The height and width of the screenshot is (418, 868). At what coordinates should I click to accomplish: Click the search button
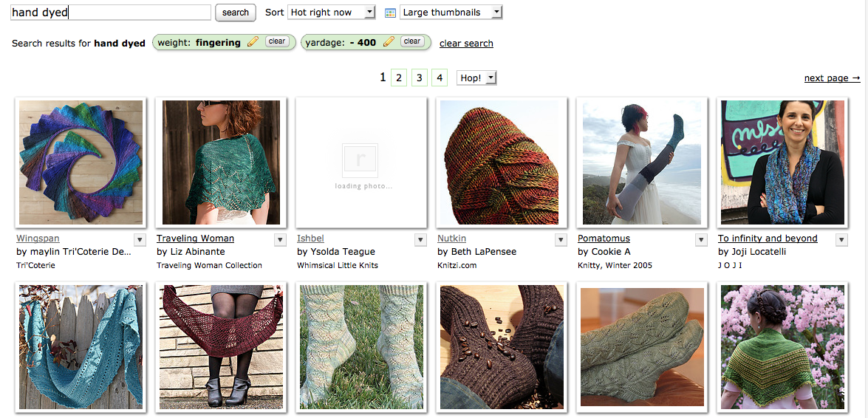[x=235, y=12]
